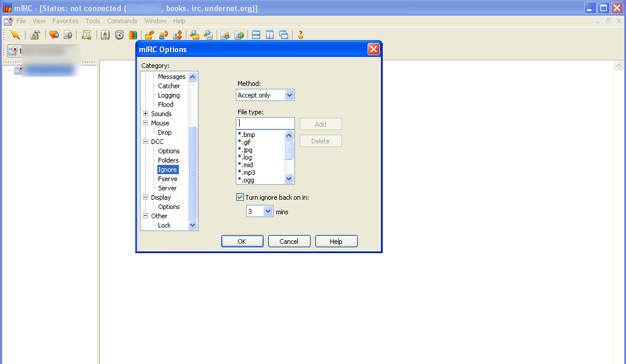Open Channel Favorites heart toolbar icon
Screen dimensions: 626x364
tap(54, 35)
